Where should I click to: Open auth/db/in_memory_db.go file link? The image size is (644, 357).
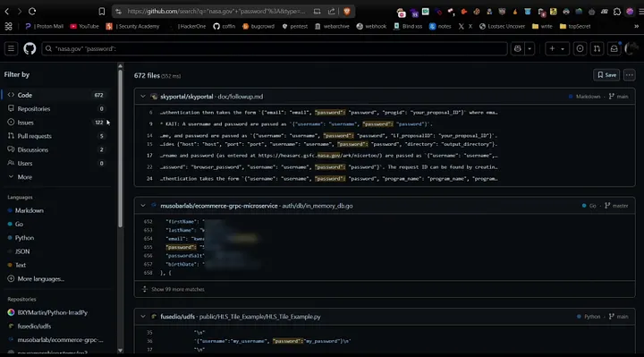(317, 206)
